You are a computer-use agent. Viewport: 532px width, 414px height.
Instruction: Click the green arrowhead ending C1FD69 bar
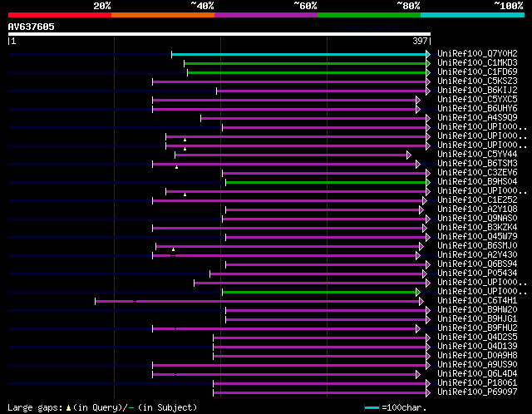(x=428, y=72)
